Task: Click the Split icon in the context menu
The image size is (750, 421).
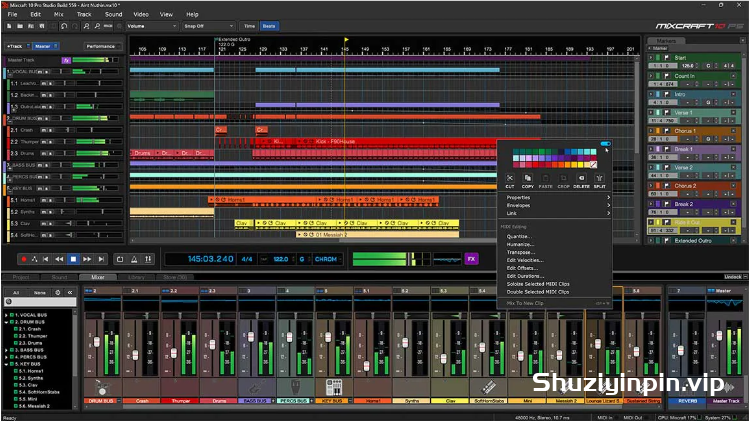Action: pos(599,178)
